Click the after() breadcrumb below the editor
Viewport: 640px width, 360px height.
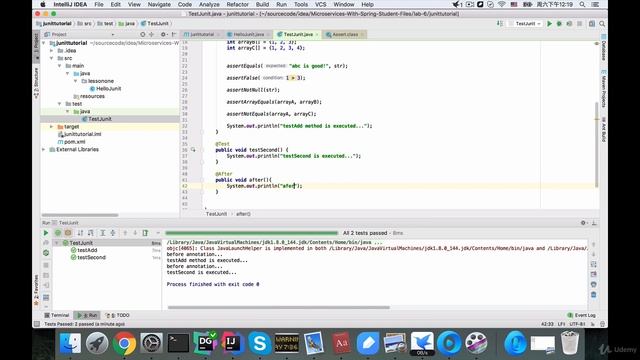pyautogui.click(x=243, y=214)
